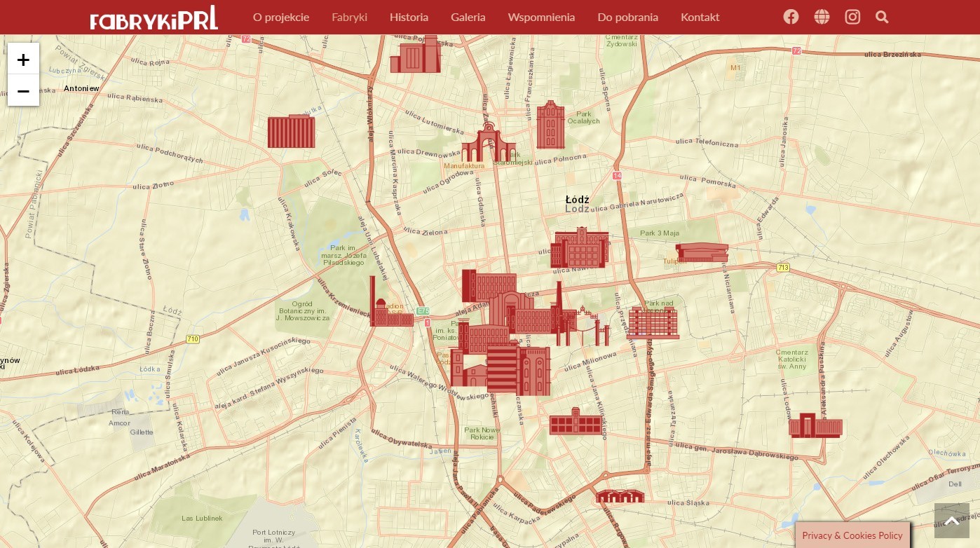The height and width of the screenshot is (548, 980).
Task: Click the Łódź city label on map
Action: click(x=578, y=200)
